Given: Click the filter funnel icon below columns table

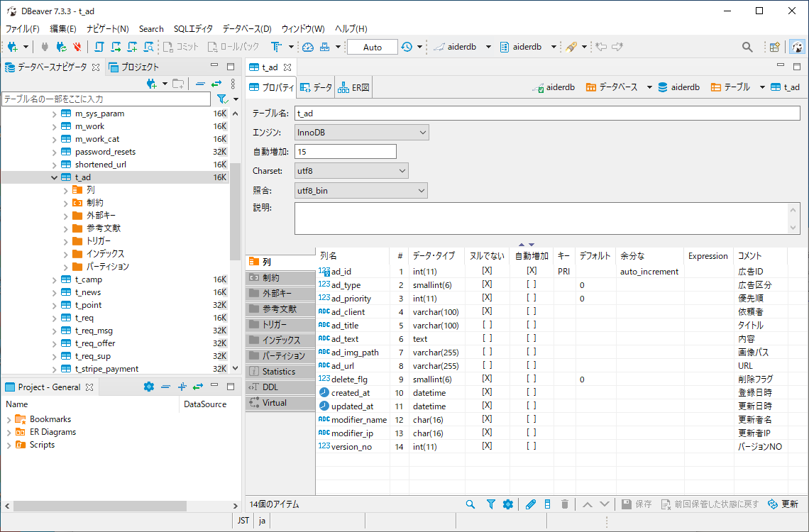Looking at the screenshot, I should (x=490, y=504).
